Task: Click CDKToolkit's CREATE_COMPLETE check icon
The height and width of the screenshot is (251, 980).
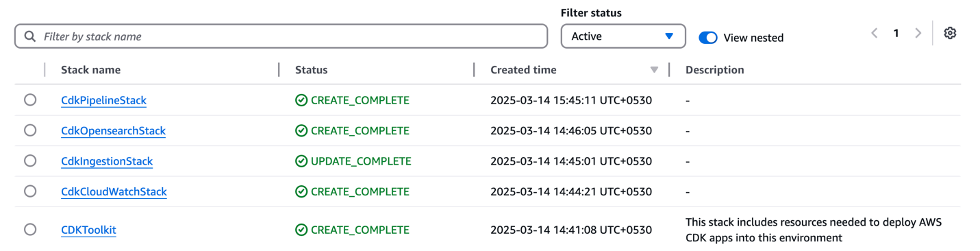Action: click(x=301, y=230)
